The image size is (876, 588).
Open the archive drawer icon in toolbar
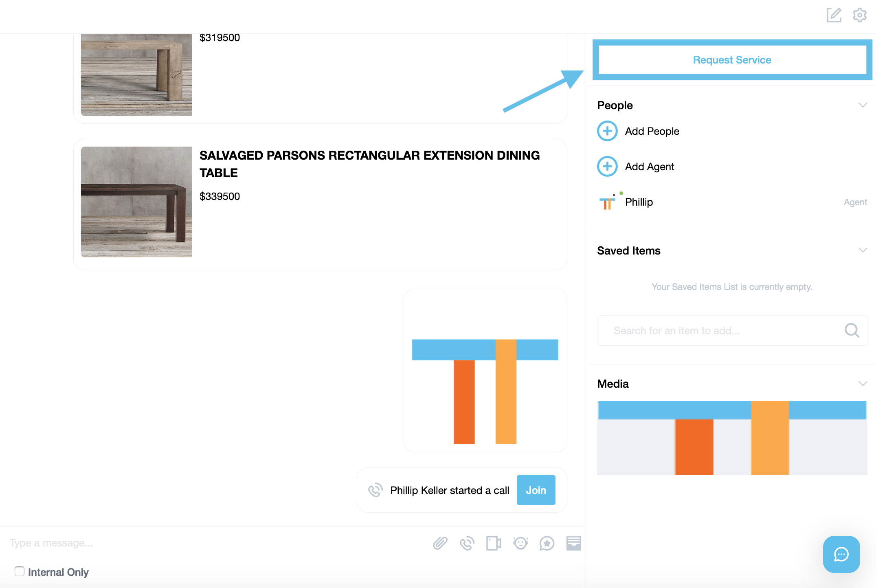(574, 543)
